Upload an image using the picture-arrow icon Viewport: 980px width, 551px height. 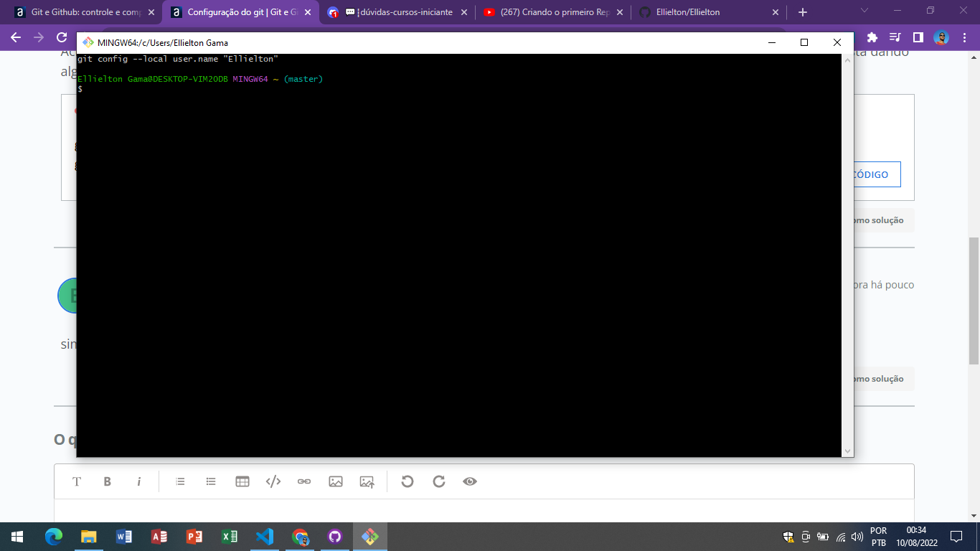pyautogui.click(x=367, y=481)
